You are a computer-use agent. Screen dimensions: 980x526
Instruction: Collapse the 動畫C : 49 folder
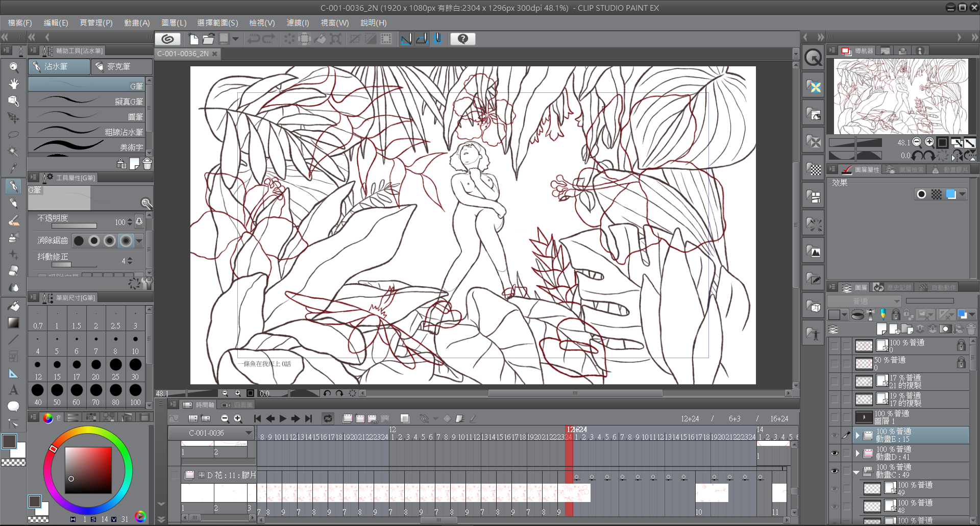point(856,471)
